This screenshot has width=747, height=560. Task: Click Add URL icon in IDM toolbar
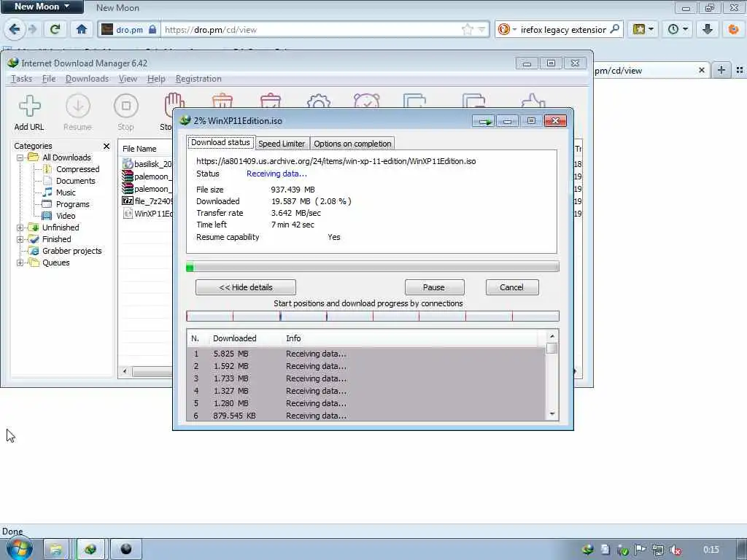(x=29, y=106)
